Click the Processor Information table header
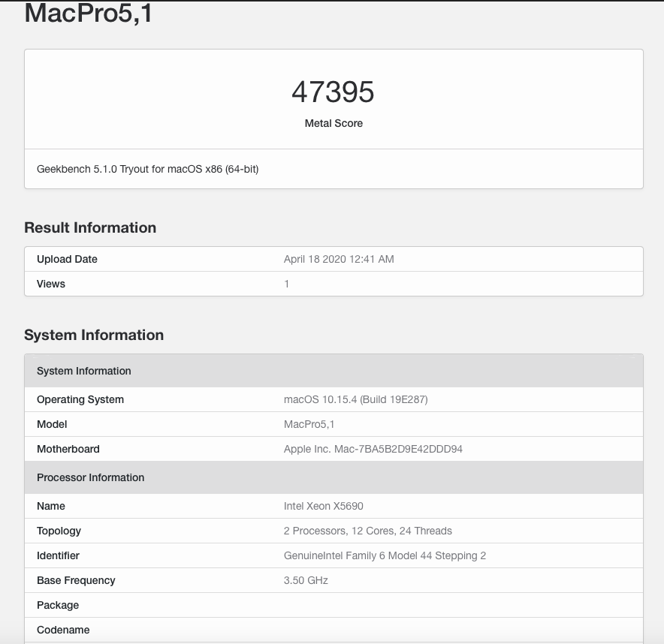 tap(334, 477)
